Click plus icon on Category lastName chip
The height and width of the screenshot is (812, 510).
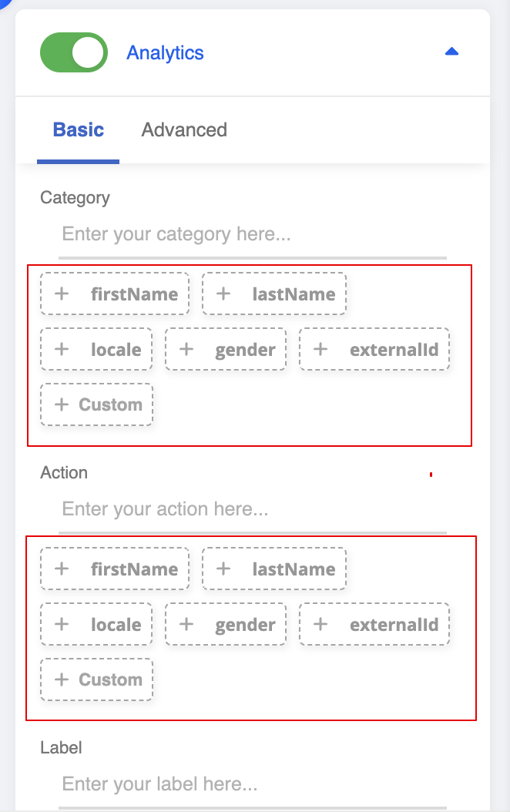[223, 294]
